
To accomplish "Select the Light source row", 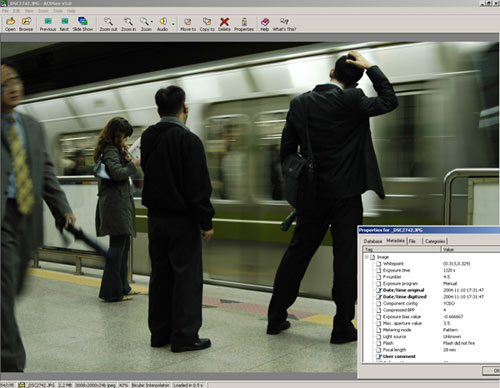I will coord(437,337).
